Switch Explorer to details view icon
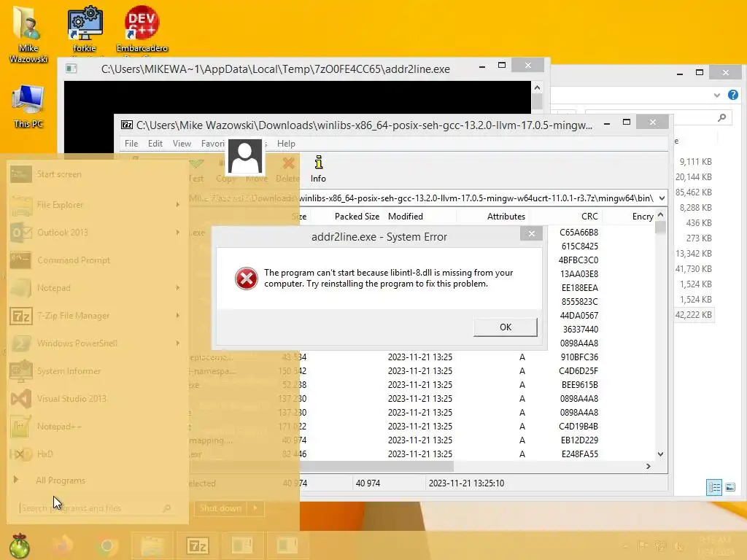Screen dimensions: 747x560 (x=713, y=487)
